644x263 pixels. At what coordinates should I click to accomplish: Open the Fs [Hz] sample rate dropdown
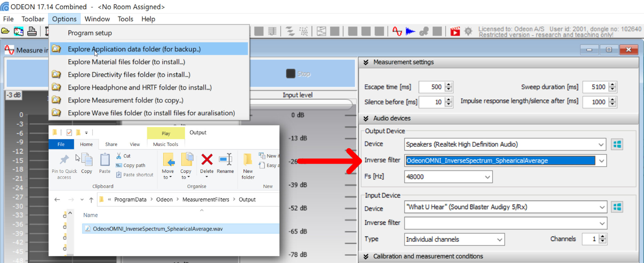coord(487,177)
